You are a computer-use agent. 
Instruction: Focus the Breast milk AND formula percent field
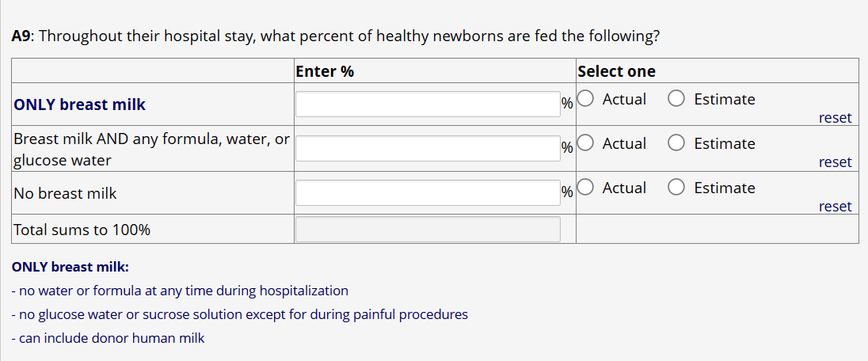click(428, 149)
